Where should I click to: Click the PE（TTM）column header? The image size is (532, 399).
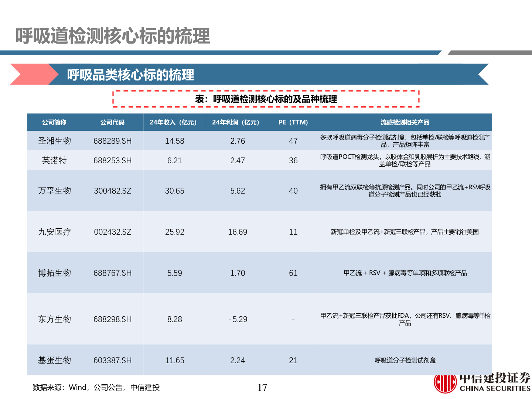pyautogui.click(x=293, y=122)
